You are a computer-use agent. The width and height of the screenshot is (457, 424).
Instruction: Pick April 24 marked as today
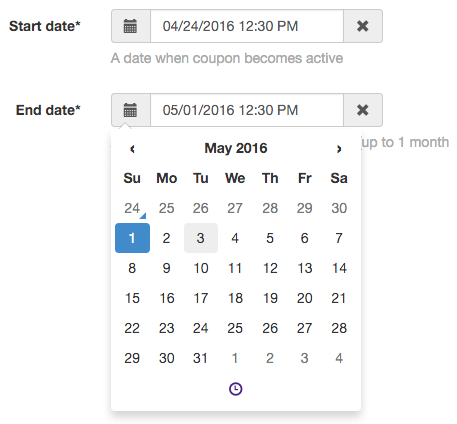(132, 208)
